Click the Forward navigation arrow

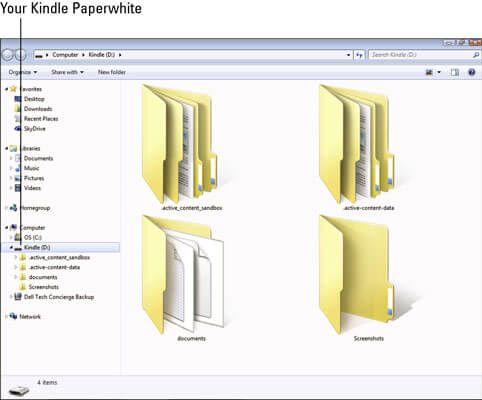point(20,55)
